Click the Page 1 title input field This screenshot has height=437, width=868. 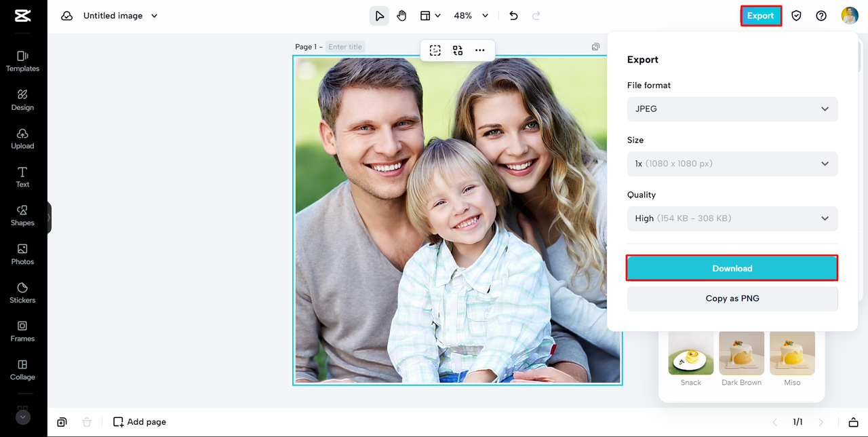[345, 47]
